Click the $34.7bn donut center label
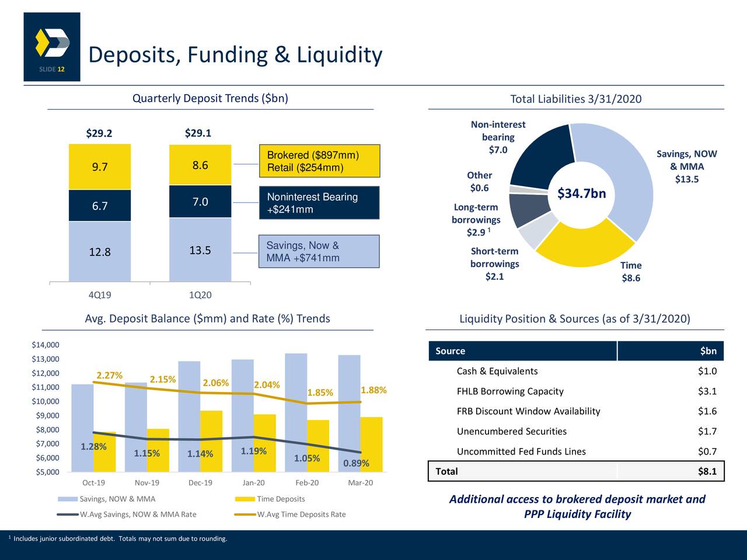Screen dimensions: 747x560 [582, 193]
